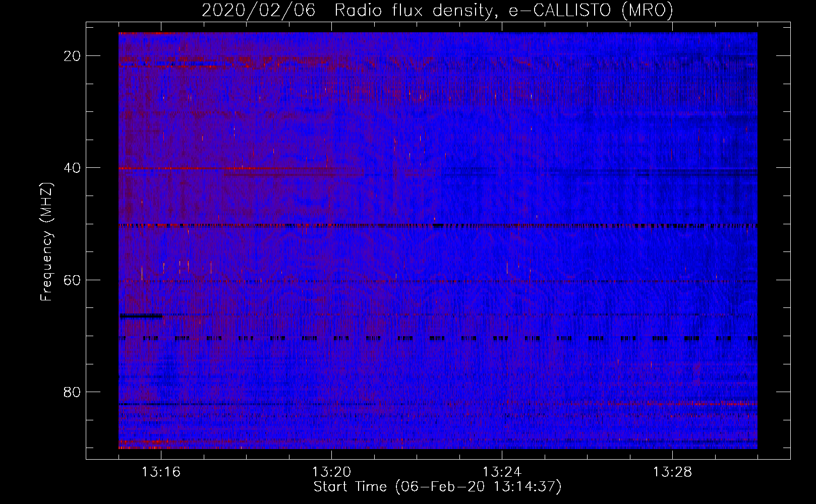Click the time tick label "13:20"
This screenshot has height=504, width=816.
point(331,472)
